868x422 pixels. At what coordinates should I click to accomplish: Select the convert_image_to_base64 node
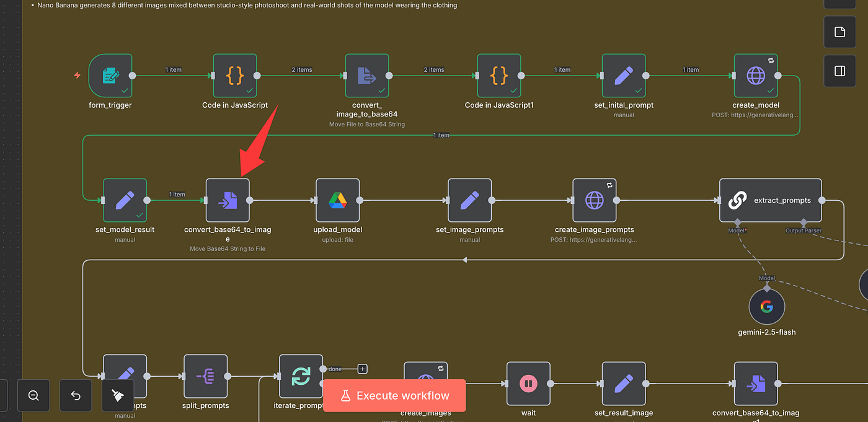tap(367, 76)
